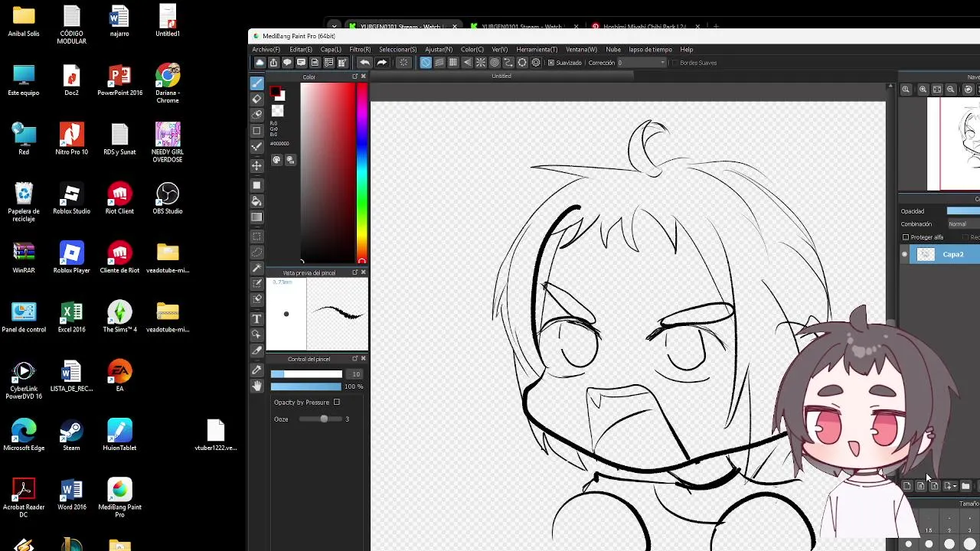The width and height of the screenshot is (980, 551).
Task: Open Roblox Studio desktop icon
Action: [71, 199]
